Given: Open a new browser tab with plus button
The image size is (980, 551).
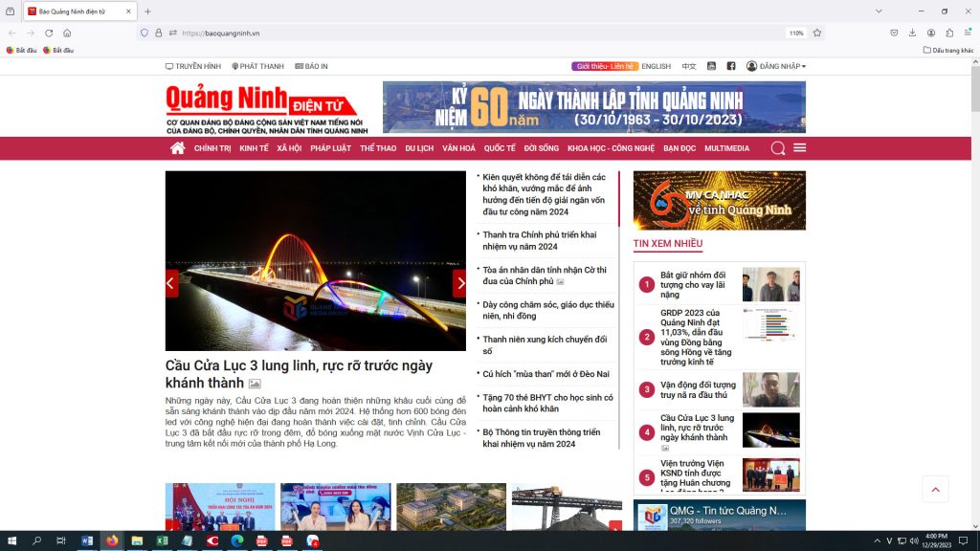Looking at the screenshot, I should 148,11.
